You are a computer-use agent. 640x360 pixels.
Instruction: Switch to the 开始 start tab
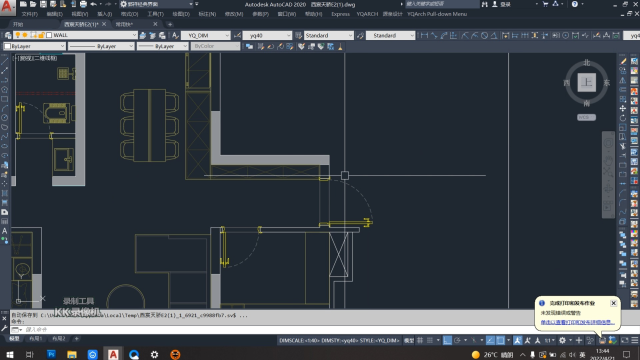point(18,24)
